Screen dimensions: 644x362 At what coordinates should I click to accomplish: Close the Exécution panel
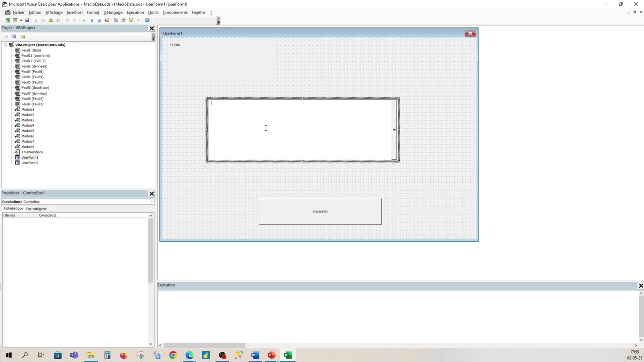coord(641,286)
